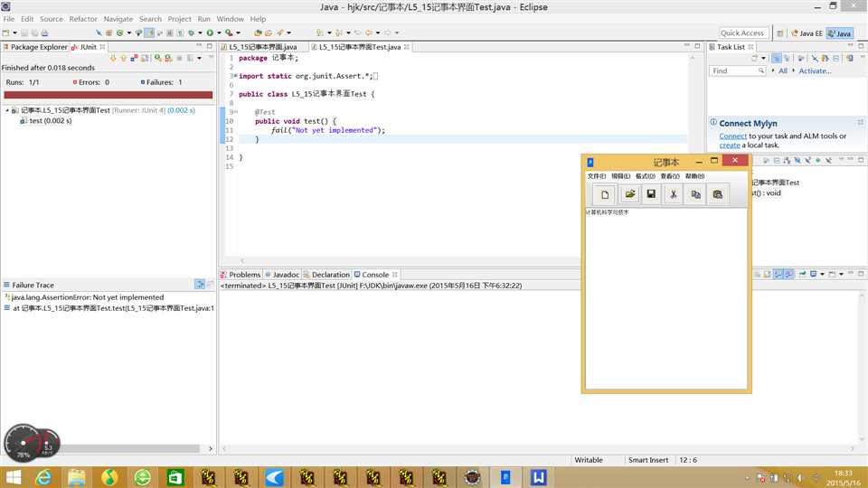The image size is (868, 488).
Task: Open the Source menu
Action: [x=51, y=19]
